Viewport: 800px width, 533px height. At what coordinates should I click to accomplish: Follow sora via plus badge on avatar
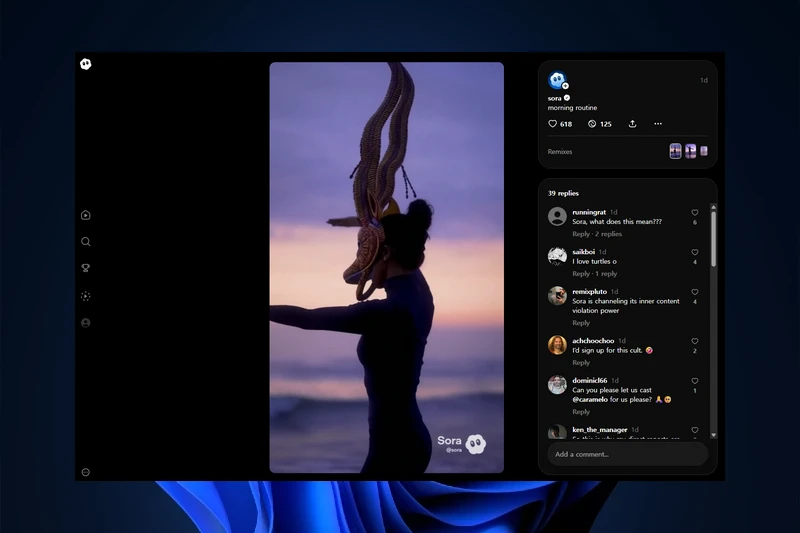click(x=565, y=86)
